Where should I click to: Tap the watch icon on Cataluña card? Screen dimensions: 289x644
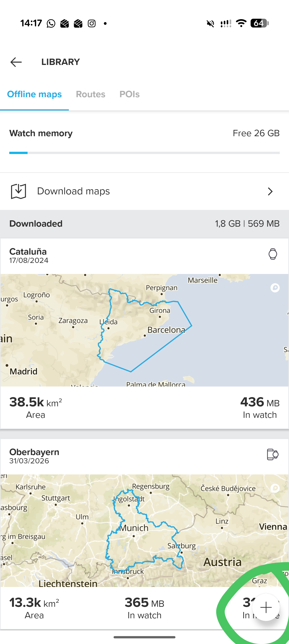pyautogui.click(x=273, y=254)
